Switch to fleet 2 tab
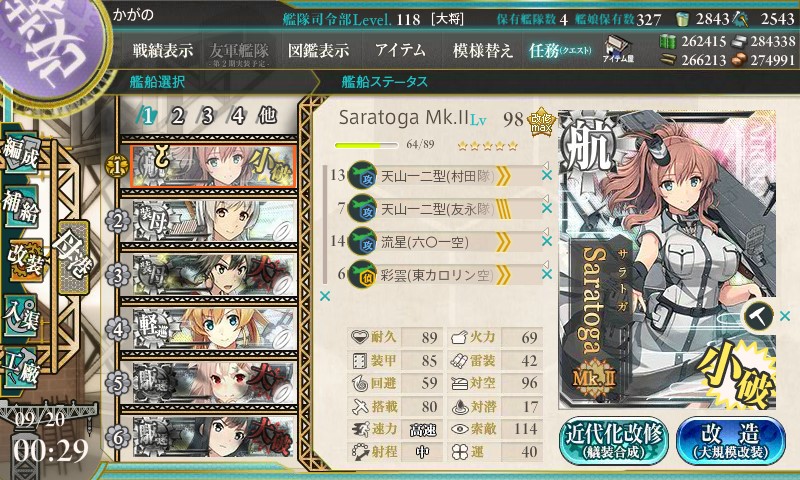Screen dimensions: 800x480 177,116
